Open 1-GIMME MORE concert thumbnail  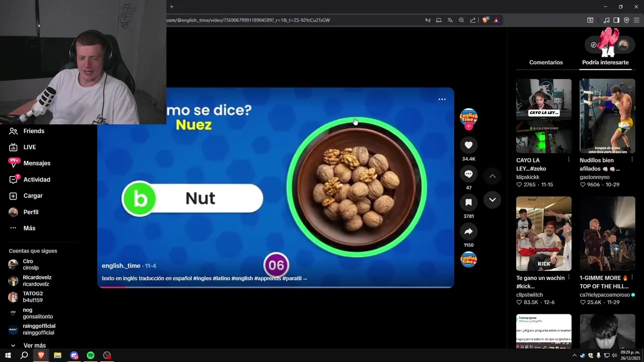[607, 234]
